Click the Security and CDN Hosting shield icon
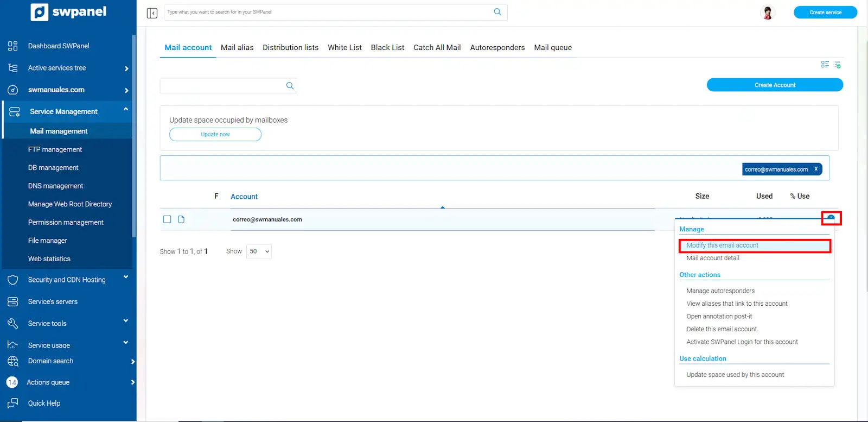Image resolution: width=868 pixels, height=422 pixels. [13, 280]
